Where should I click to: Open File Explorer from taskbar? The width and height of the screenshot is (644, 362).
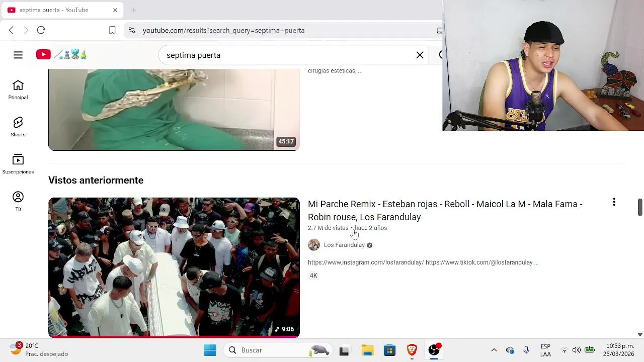(x=367, y=350)
